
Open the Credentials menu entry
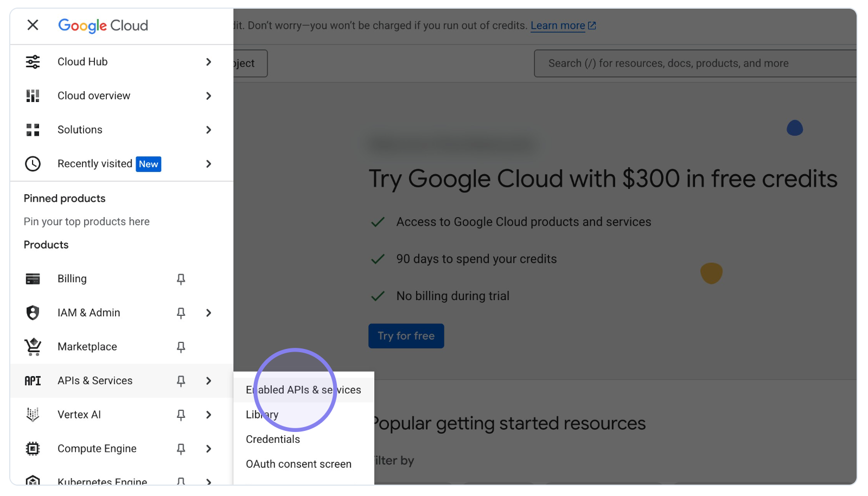273,439
